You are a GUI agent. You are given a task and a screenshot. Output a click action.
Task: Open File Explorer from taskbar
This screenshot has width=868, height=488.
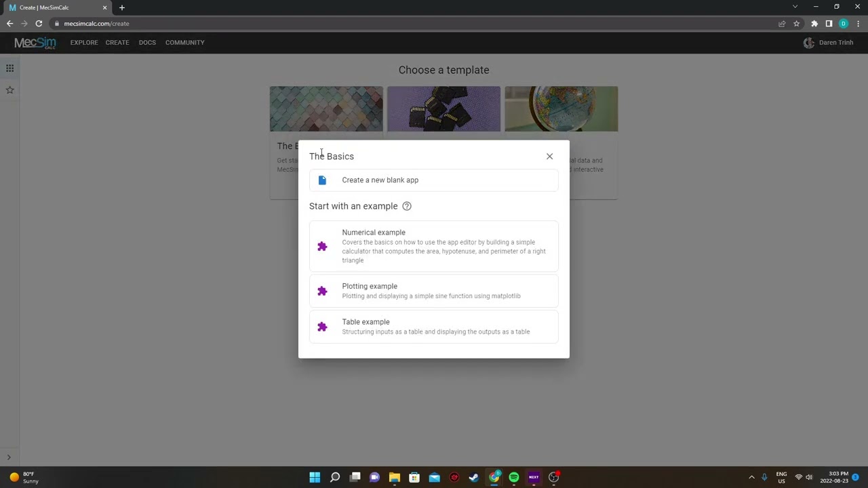pyautogui.click(x=394, y=477)
